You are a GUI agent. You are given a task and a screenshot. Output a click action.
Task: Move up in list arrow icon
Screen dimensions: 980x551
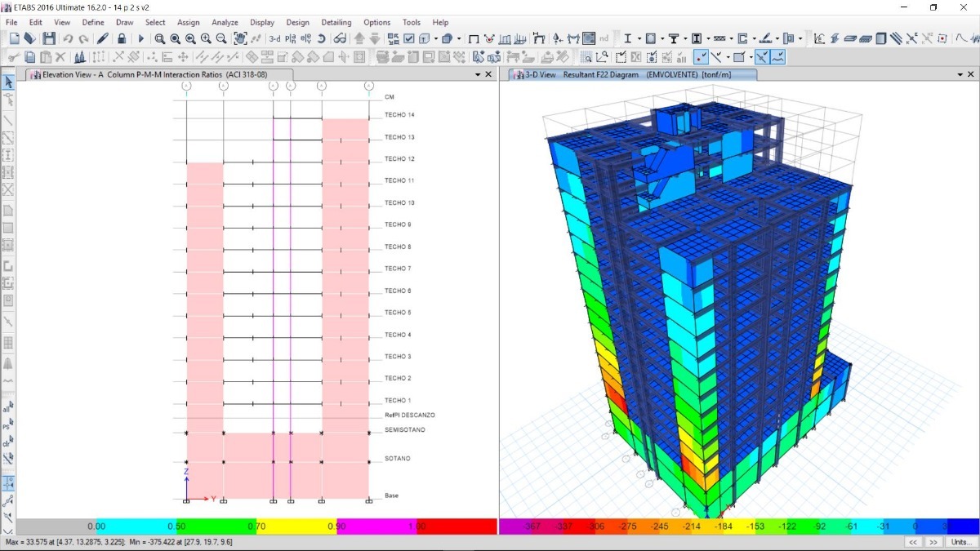[359, 38]
